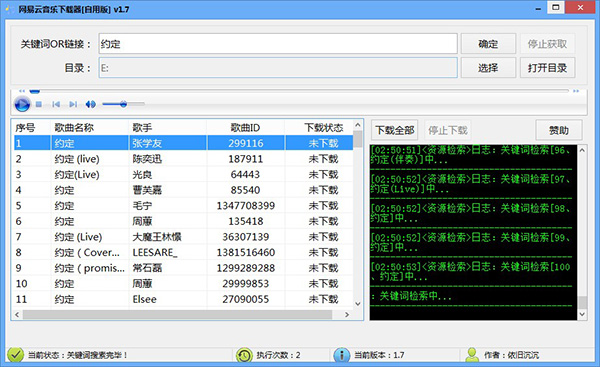Click song ID 29999853

tap(246, 284)
